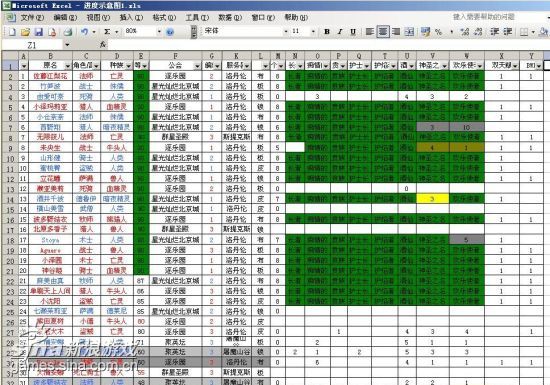Toggle Bold formatting
Viewport: 550px width, 385px height.
point(327,32)
